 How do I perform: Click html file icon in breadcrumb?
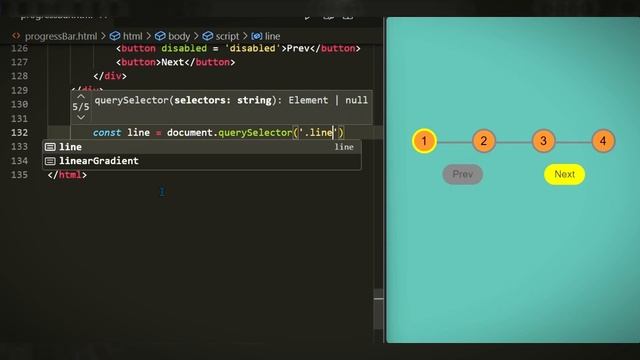tap(16, 36)
